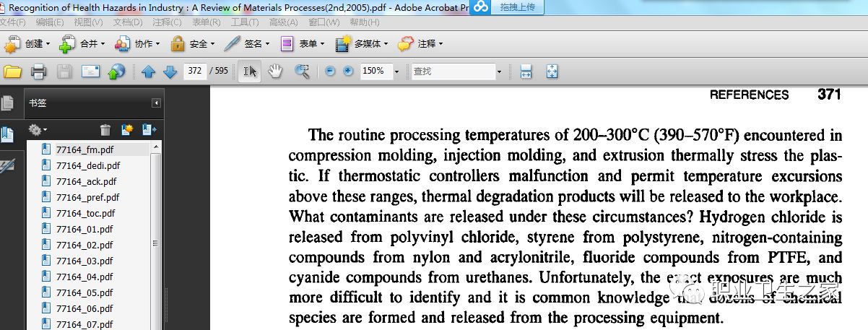Select the text selection cursor tool
868x330 pixels.
250,71
